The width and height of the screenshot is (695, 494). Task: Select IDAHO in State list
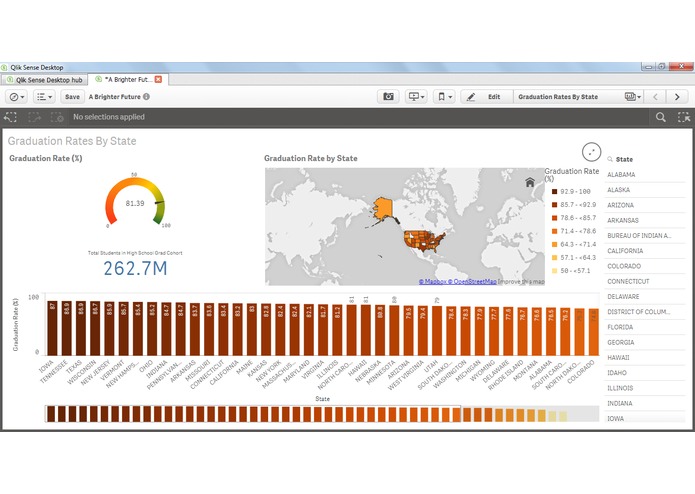tap(645, 373)
